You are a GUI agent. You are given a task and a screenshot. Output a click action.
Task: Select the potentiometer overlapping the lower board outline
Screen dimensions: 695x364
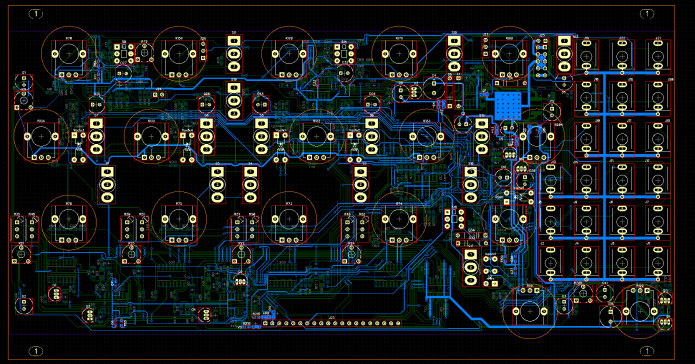530,311
